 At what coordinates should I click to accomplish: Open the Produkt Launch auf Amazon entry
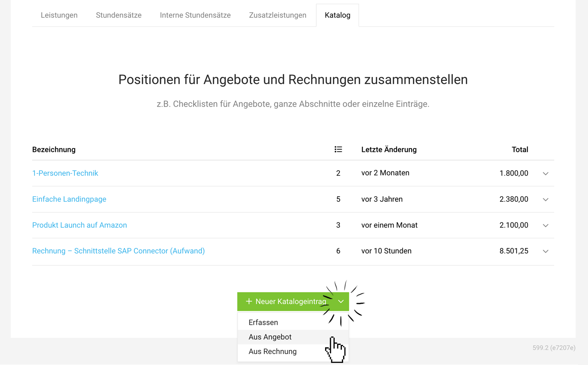pyautogui.click(x=79, y=225)
